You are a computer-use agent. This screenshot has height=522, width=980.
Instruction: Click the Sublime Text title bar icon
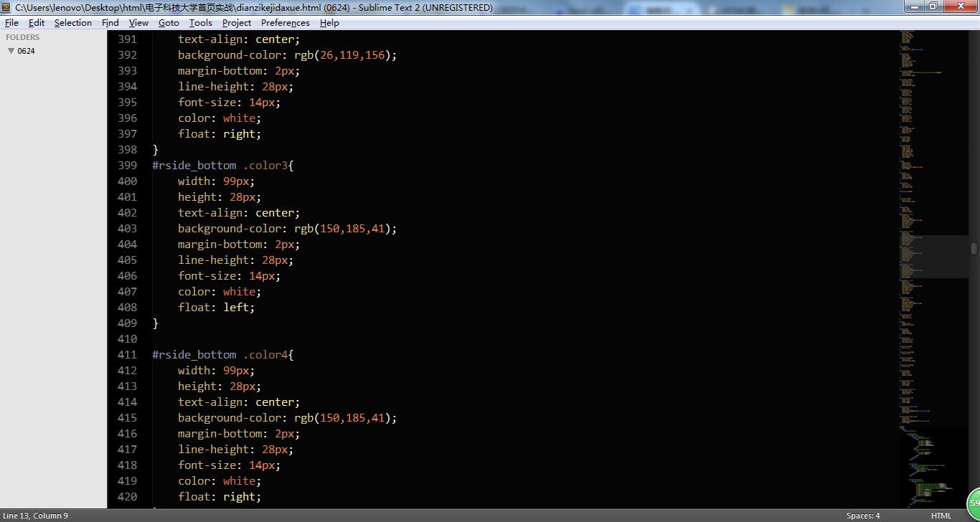(6, 7)
